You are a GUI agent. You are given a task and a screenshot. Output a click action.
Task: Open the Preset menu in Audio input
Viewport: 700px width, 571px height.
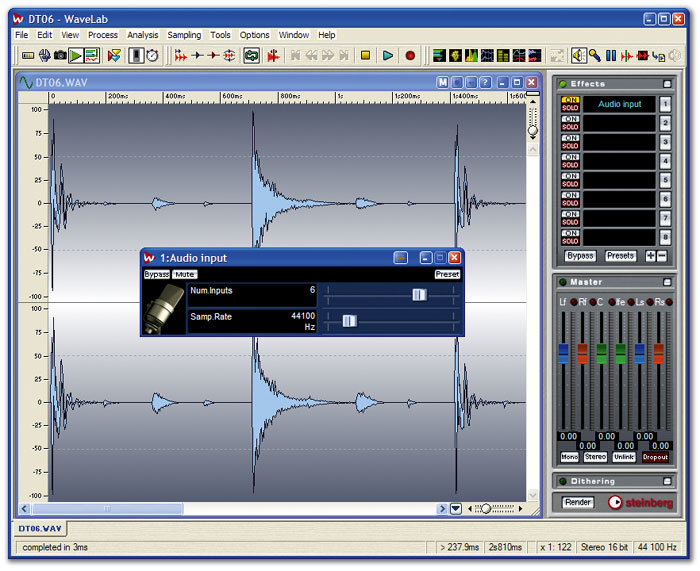coord(447,275)
